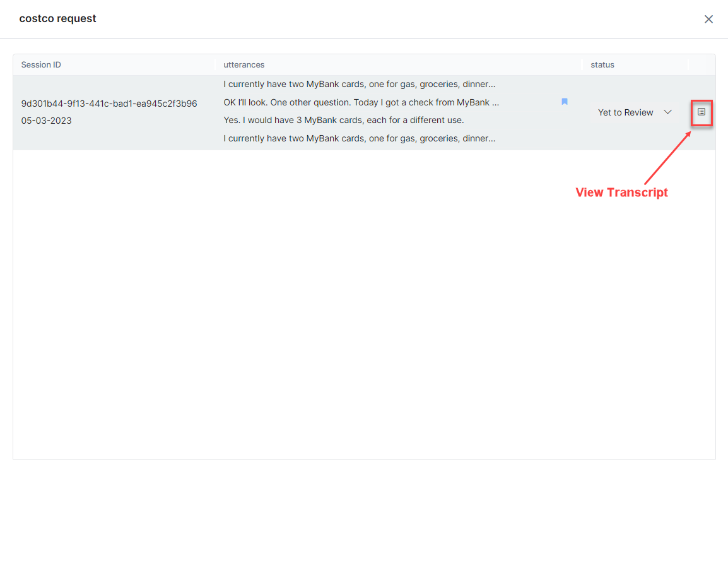Close the costco request dialog

(708, 19)
